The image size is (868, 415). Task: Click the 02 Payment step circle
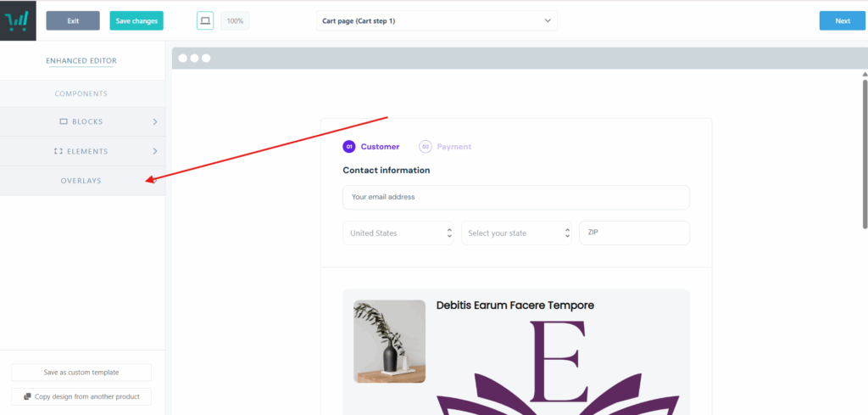point(426,147)
